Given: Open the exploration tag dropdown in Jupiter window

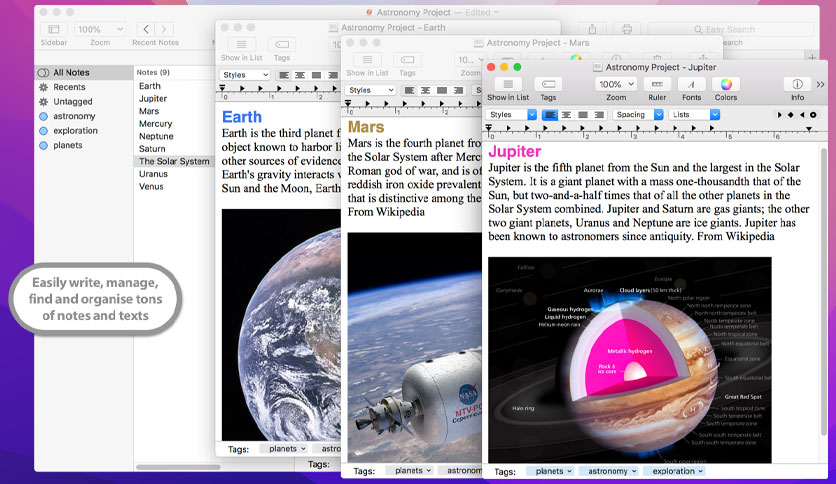Looking at the screenshot, I should (x=674, y=471).
